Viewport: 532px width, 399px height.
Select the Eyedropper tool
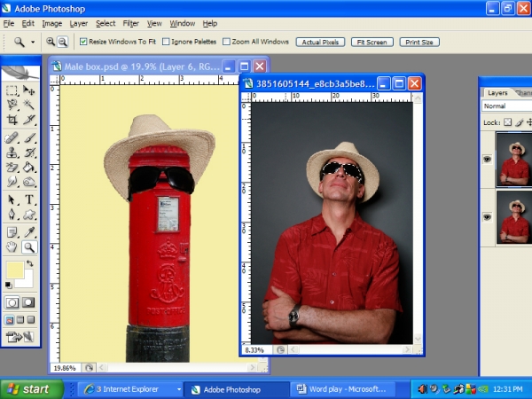[x=29, y=232]
